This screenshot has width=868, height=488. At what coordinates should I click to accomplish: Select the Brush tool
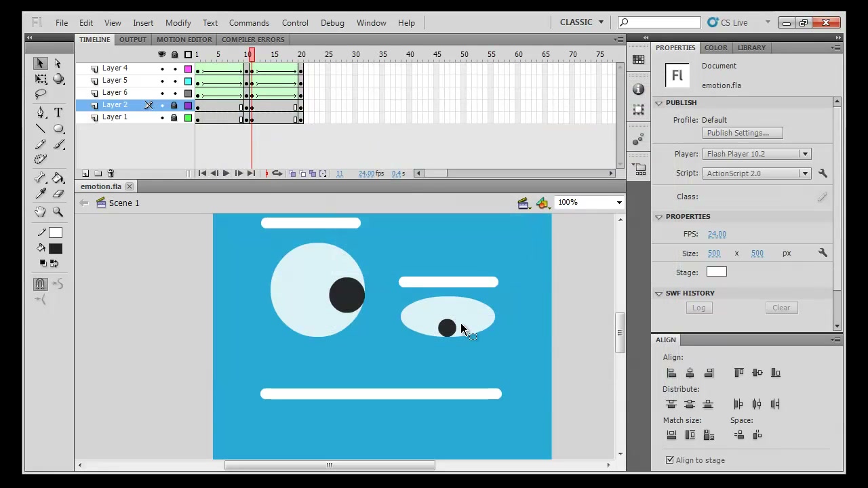[x=58, y=144]
